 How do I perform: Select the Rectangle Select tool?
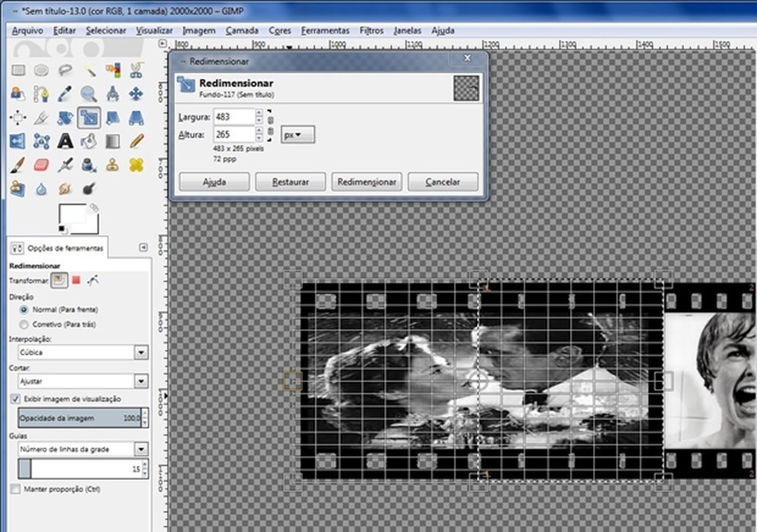coord(18,71)
